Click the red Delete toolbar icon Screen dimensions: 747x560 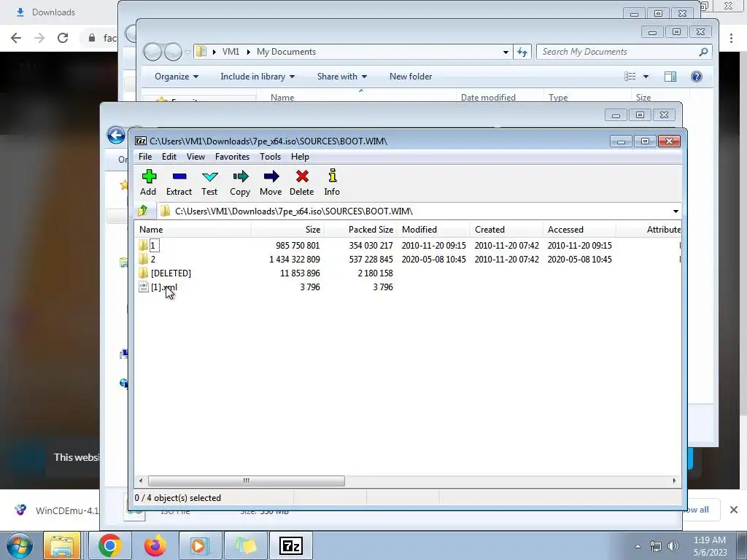(x=301, y=182)
